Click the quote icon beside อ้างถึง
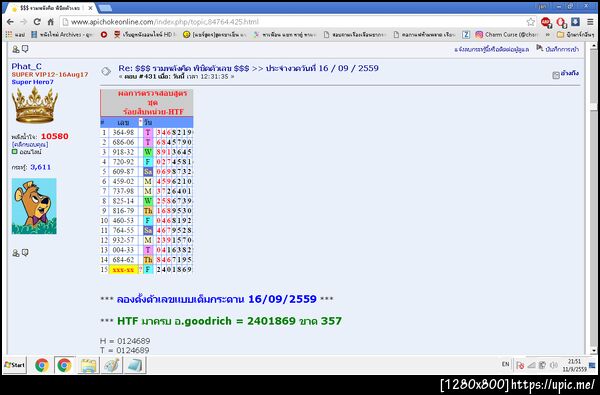The height and width of the screenshot is (395, 600). (556, 75)
